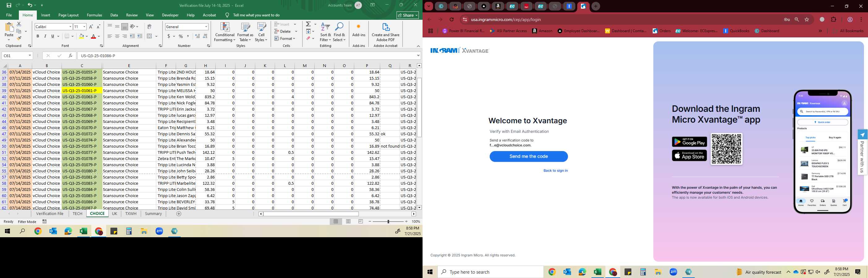Toggle Center horizontal alignment
Screen dimensions: 868x278
(117, 36)
